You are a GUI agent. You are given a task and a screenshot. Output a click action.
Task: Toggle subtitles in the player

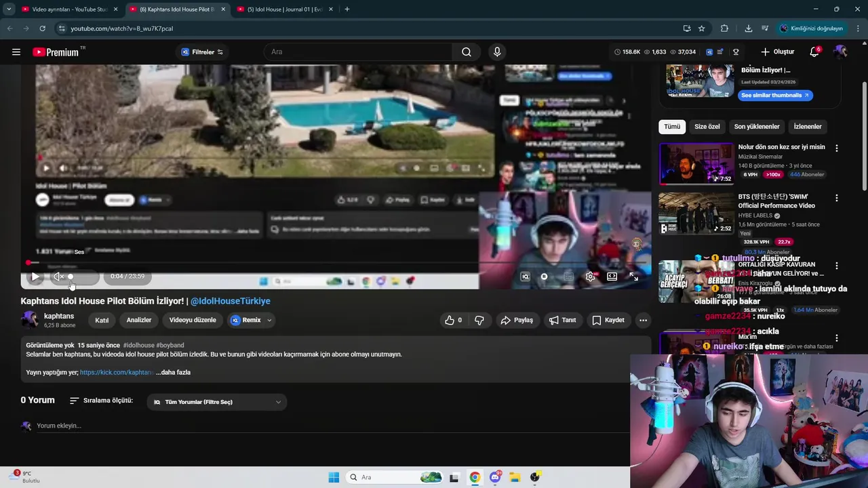click(x=568, y=277)
